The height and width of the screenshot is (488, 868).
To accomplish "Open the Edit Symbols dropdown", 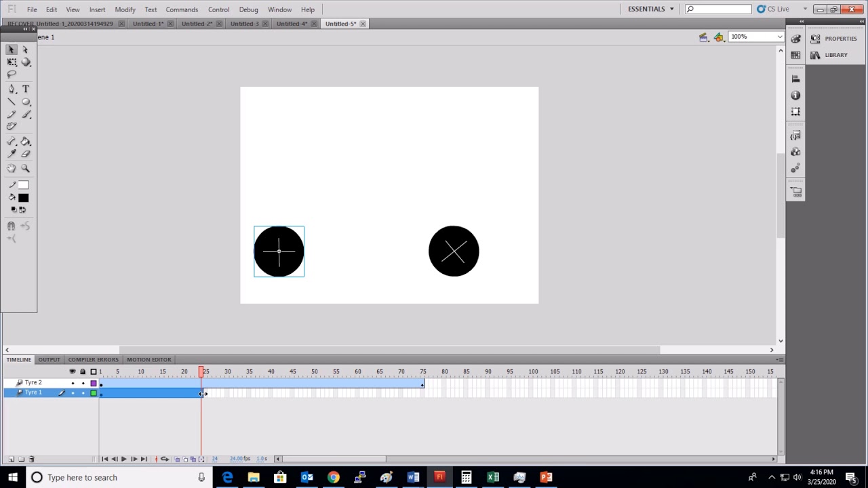I will [x=719, y=37].
